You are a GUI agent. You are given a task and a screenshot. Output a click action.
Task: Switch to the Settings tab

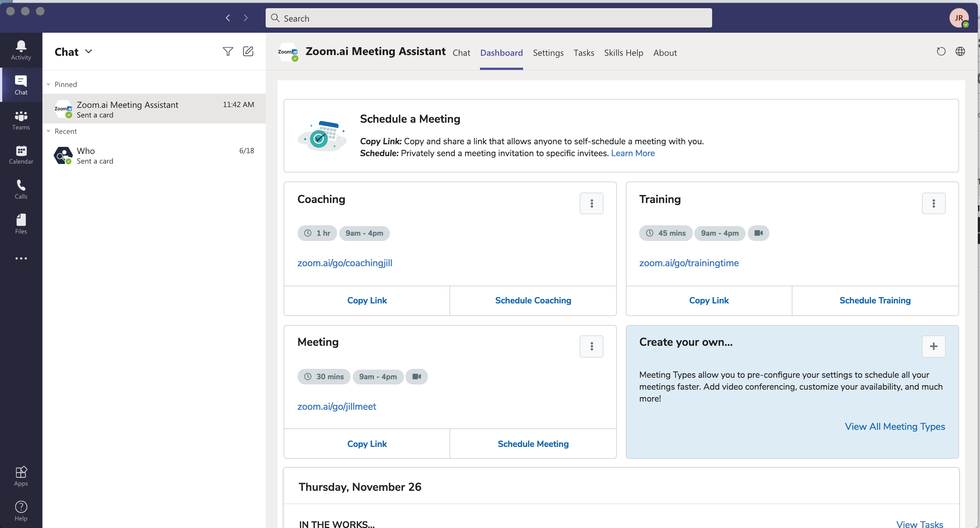(548, 53)
